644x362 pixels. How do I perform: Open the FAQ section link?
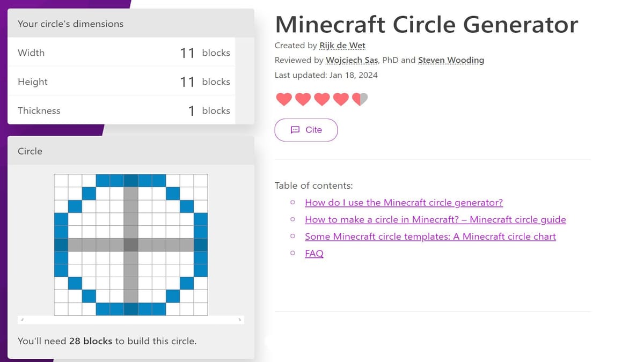coord(314,253)
